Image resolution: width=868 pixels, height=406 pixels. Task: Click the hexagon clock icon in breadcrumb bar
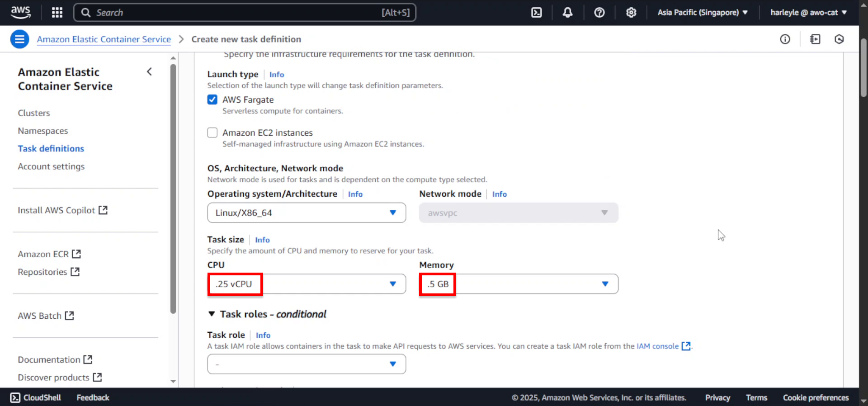(x=839, y=39)
